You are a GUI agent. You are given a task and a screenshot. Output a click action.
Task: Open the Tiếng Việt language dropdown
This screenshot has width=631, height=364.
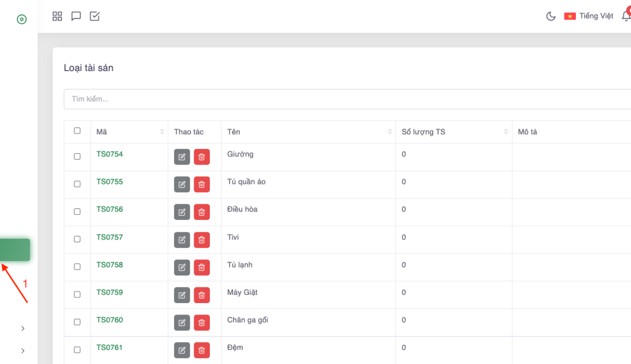coord(589,16)
